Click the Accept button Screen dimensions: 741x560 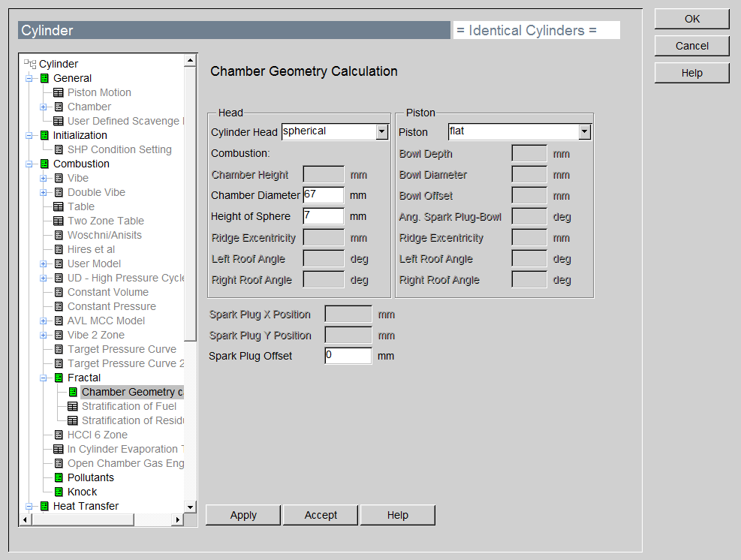(321, 515)
